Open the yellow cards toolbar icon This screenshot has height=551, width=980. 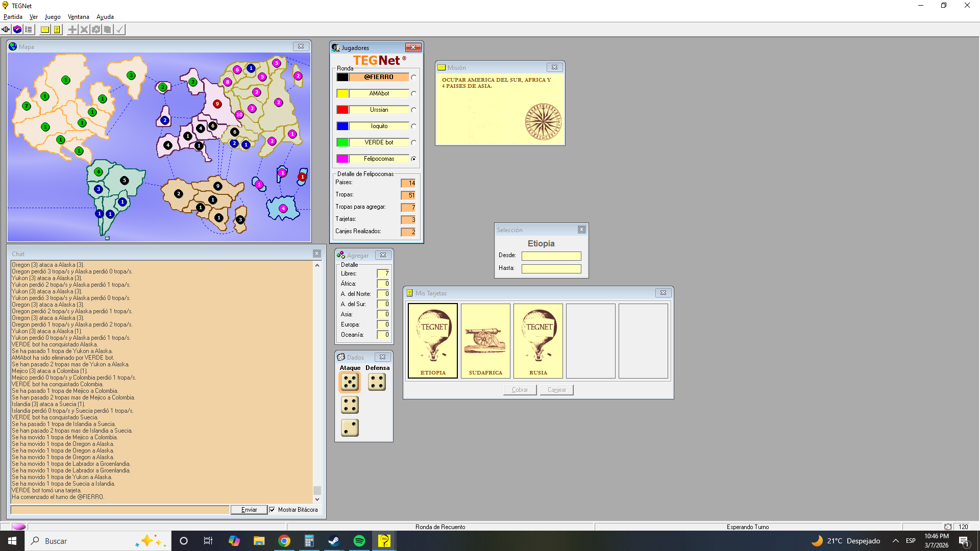click(x=57, y=30)
